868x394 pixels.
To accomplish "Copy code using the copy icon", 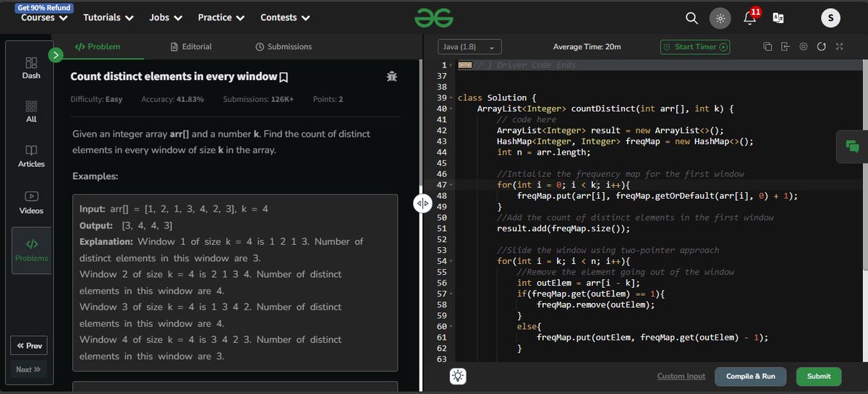I will pos(767,47).
